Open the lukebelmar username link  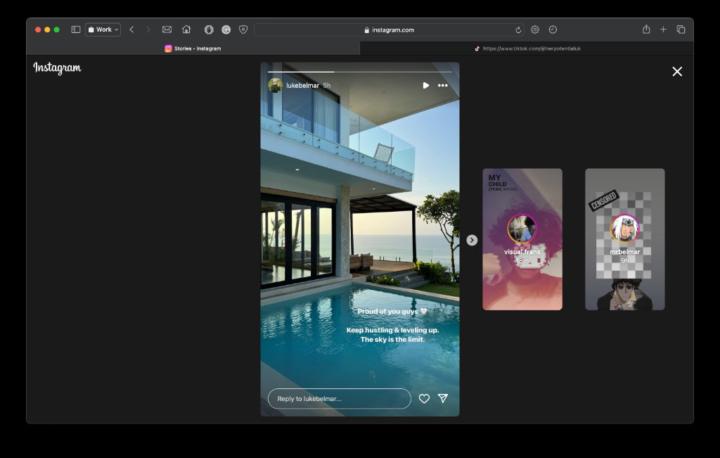point(303,85)
